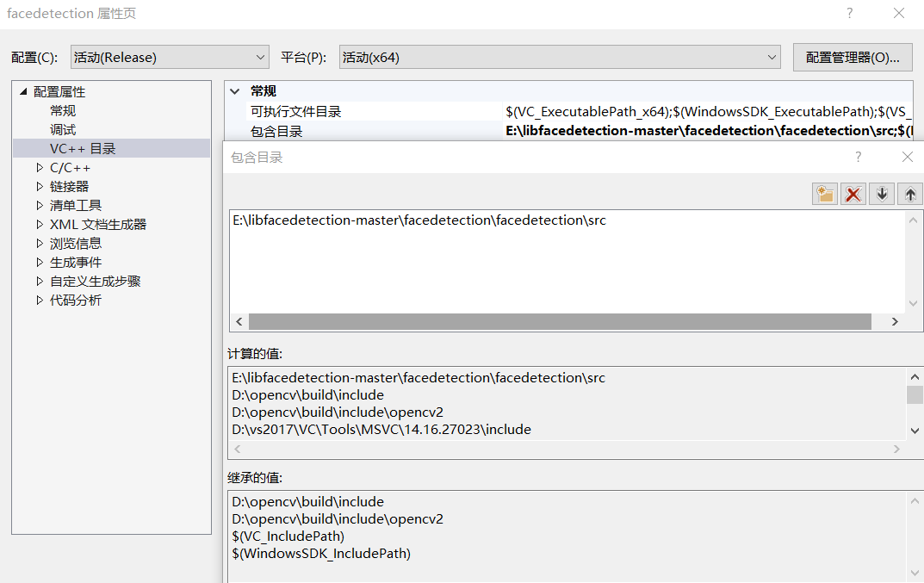Open 配置管理器(O)... button

(x=853, y=57)
